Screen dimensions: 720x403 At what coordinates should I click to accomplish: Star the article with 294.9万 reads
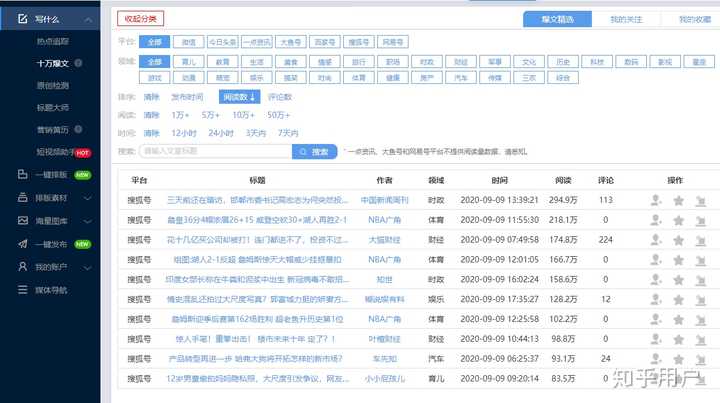(678, 201)
